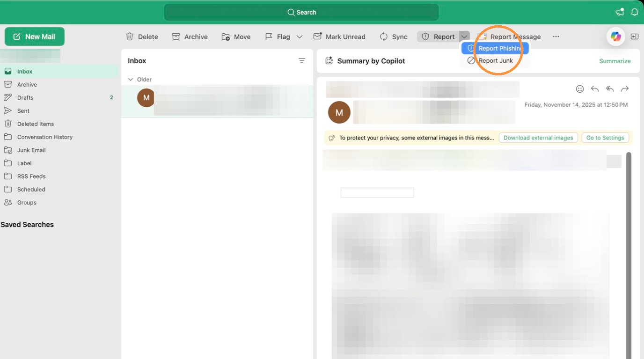Open the Conversation History folder

point(59,137)
